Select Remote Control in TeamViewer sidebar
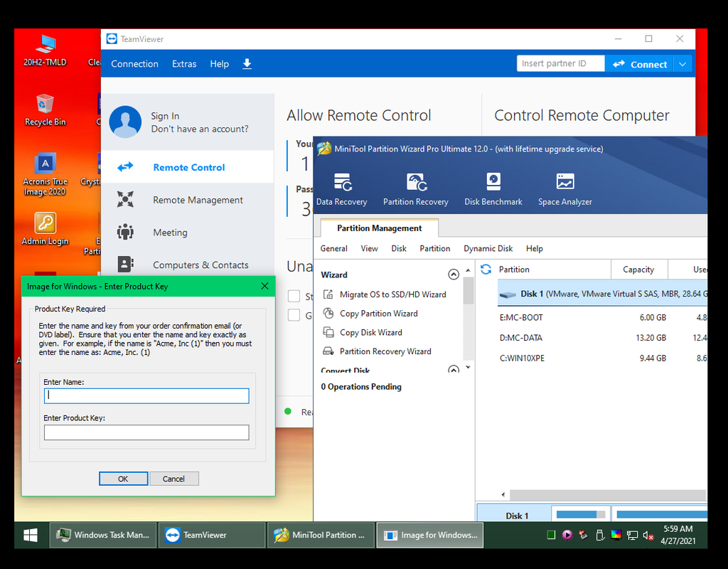Screen dimensions: 728x569 [187, 166]
